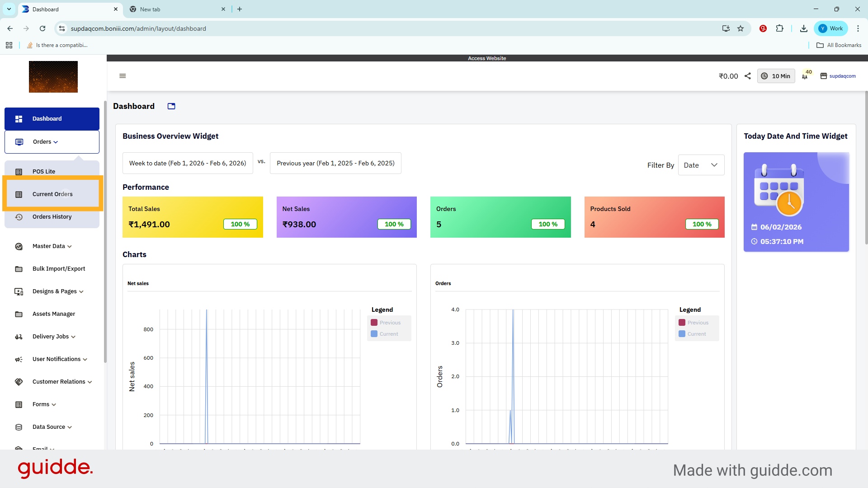Click the window icon next to Dashboard heading
The height and width of the screenshot is (488, 868).
coord(171,106)
